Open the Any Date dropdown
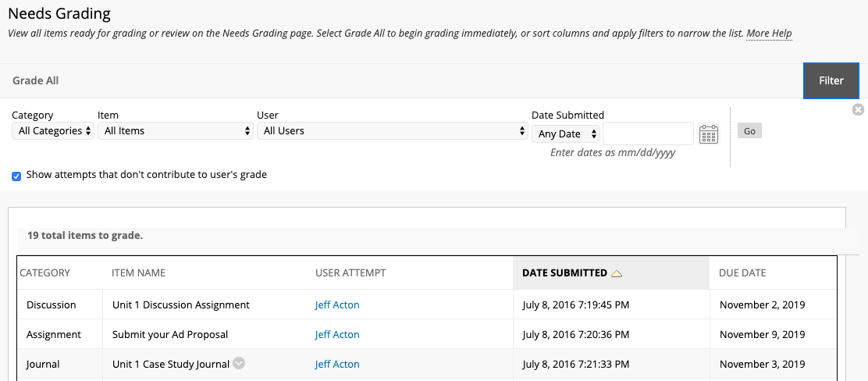 pyautogui.click(x=566, y=134)
